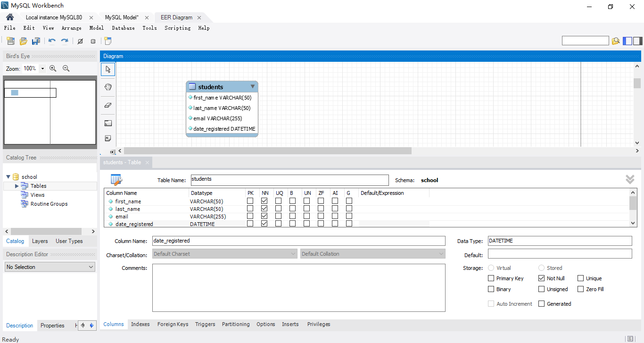Click the Table Name input field
Viewport: 644px width, 343px height.
(x=289, y=180)
